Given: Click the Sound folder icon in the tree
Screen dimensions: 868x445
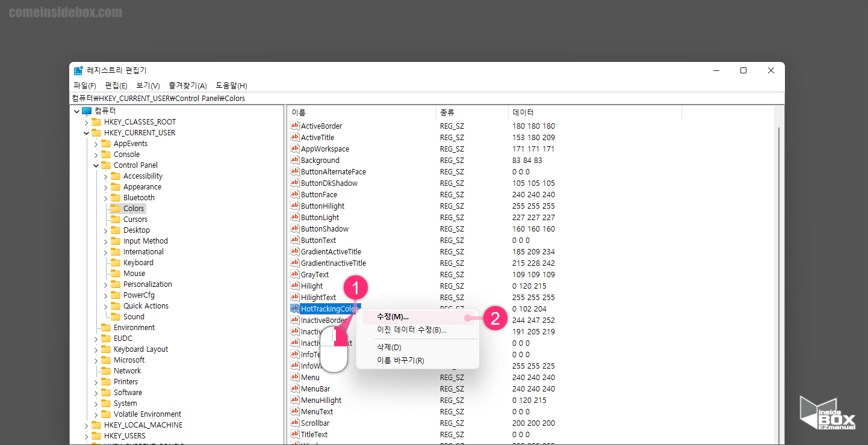Looking at the screenshot, I should pyautogui.click(x=117, y=316).
